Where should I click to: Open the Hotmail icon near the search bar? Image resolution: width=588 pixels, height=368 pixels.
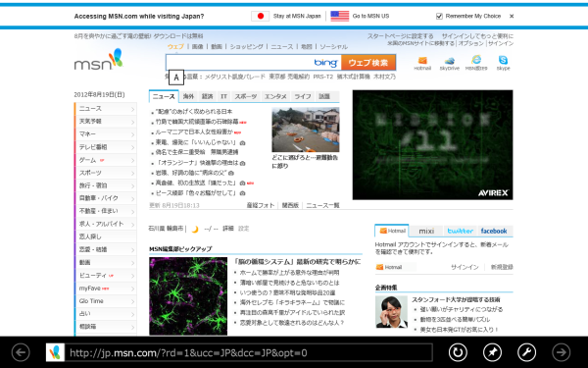[x=422, y=63]
